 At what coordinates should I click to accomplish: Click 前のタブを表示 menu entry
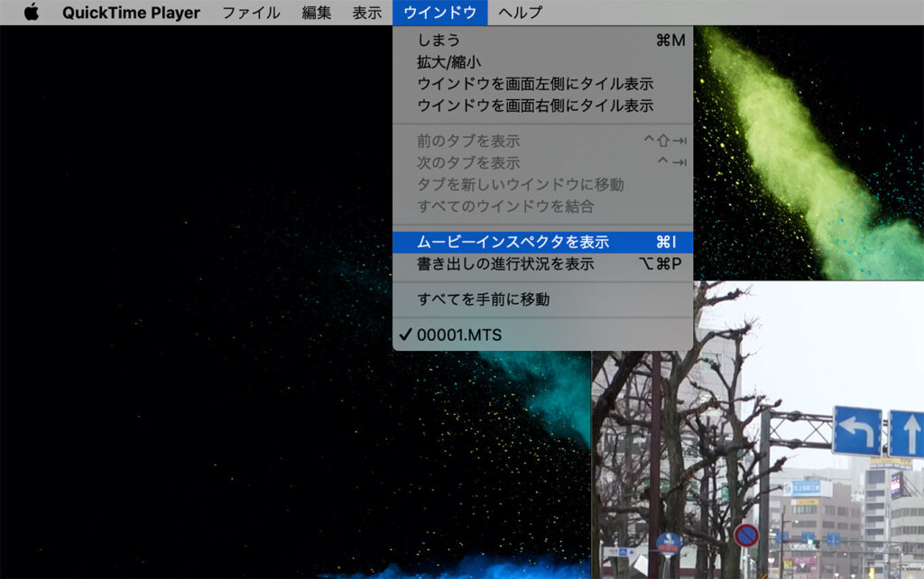pos(467,142)
